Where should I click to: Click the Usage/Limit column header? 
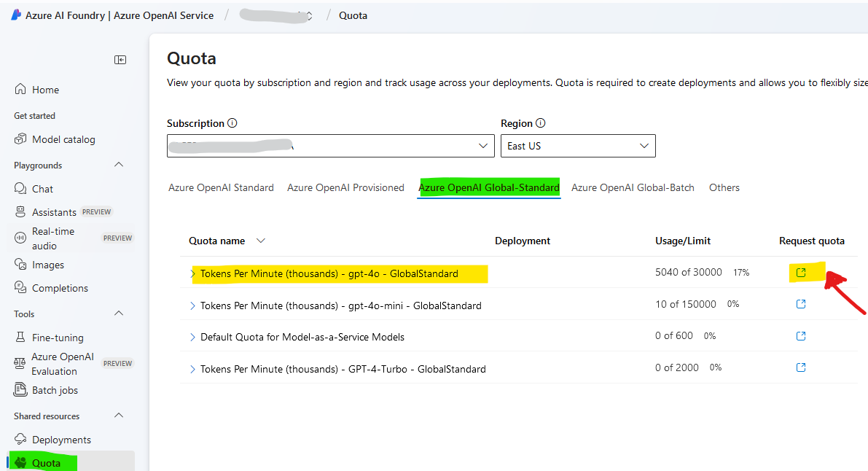683,241
